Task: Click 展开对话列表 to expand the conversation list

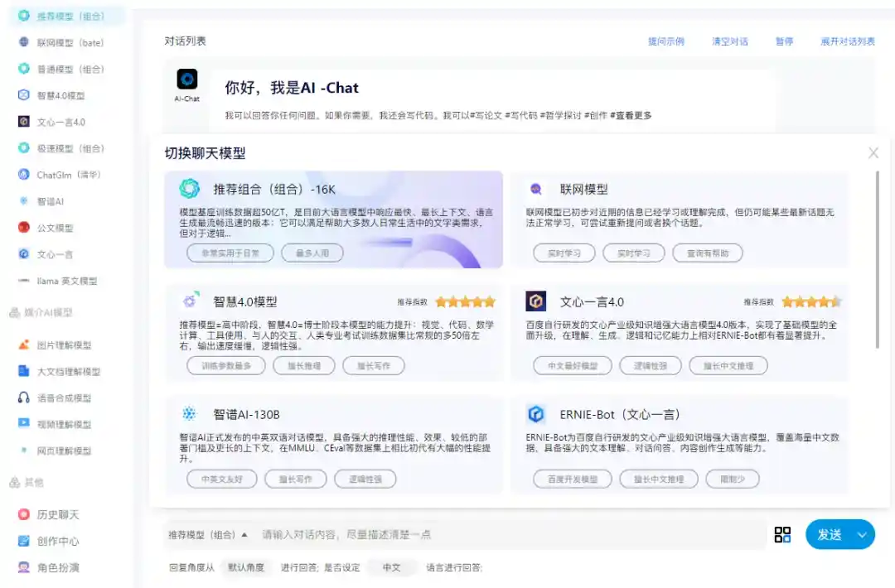Action: pyautogui.click(x=848, y=41)
